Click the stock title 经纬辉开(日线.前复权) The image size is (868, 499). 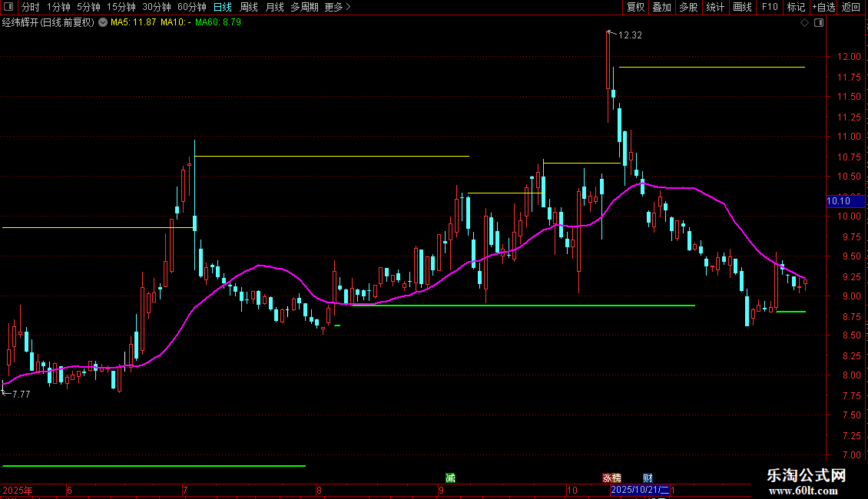pyautogui.click(x=48, y=23)
